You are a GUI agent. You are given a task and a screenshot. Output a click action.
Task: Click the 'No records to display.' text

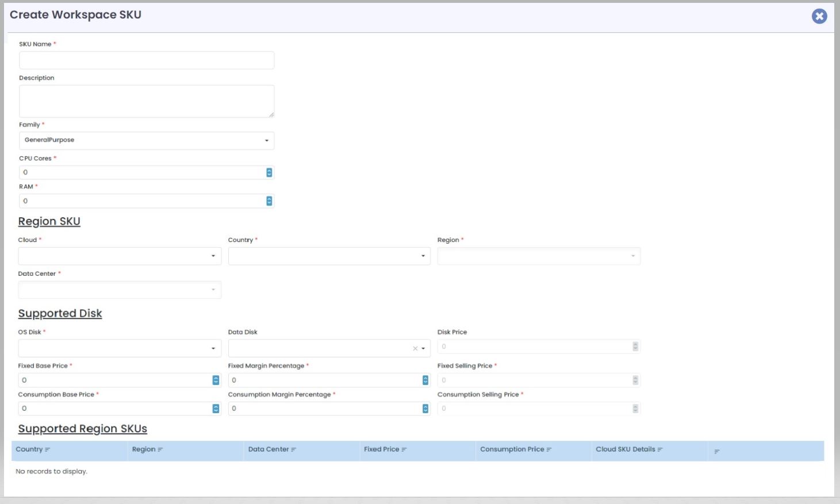52,471
